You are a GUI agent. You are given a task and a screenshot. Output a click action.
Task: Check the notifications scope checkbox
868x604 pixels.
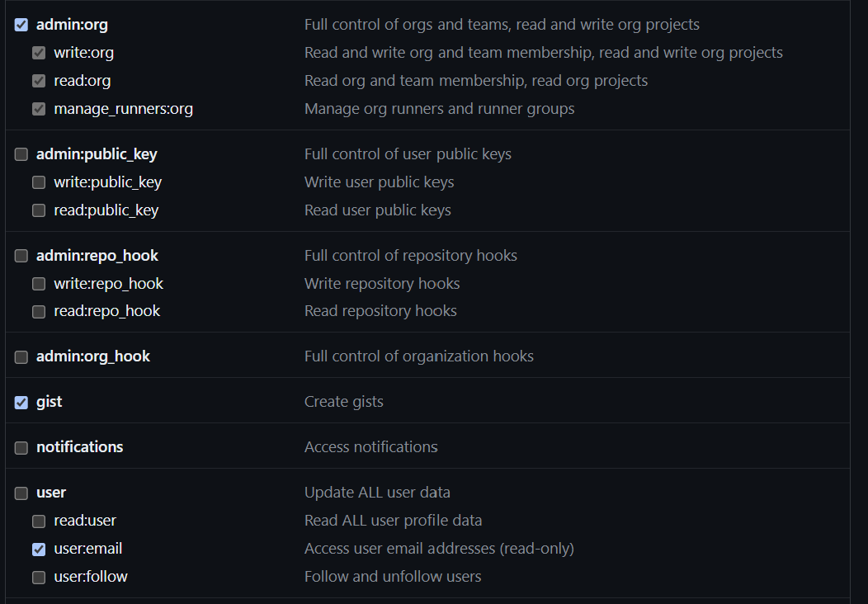(21, 447)
